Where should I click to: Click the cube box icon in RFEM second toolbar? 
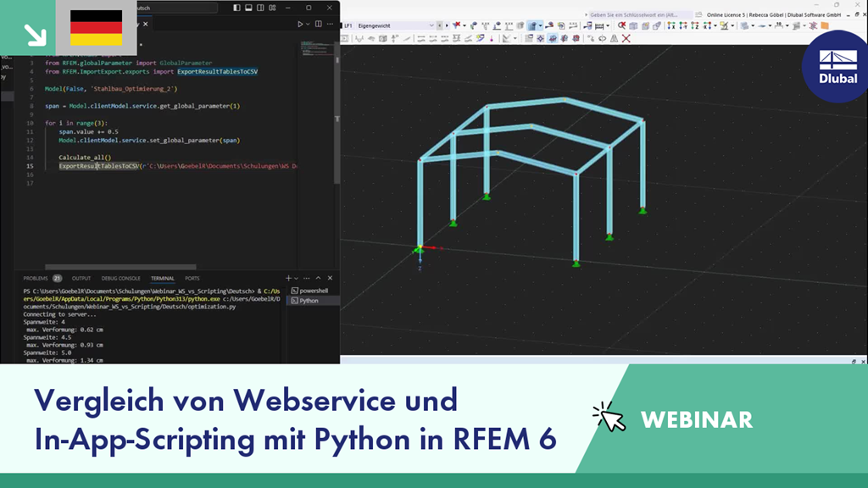pos(383,38)
